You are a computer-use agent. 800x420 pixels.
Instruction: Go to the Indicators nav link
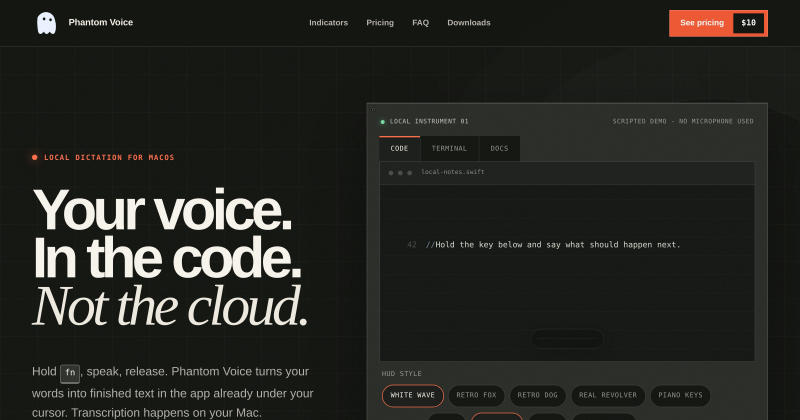click(x=329, y=23)
